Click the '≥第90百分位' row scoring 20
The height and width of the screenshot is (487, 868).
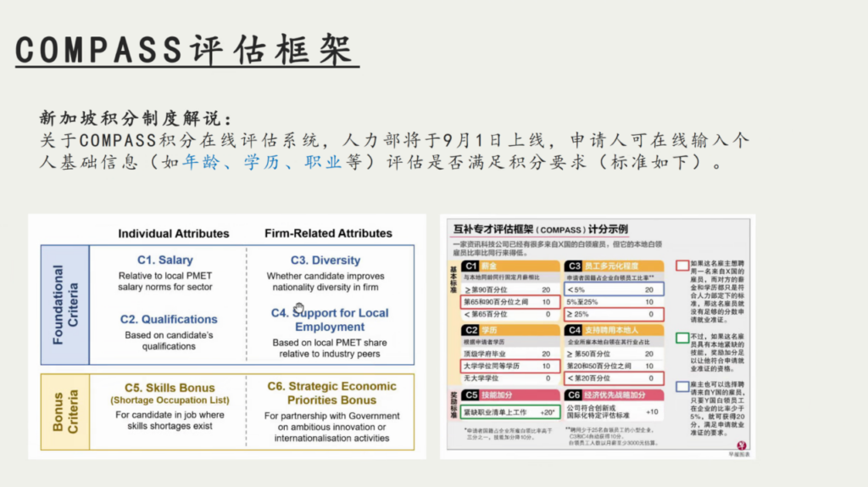click(509, 290)
